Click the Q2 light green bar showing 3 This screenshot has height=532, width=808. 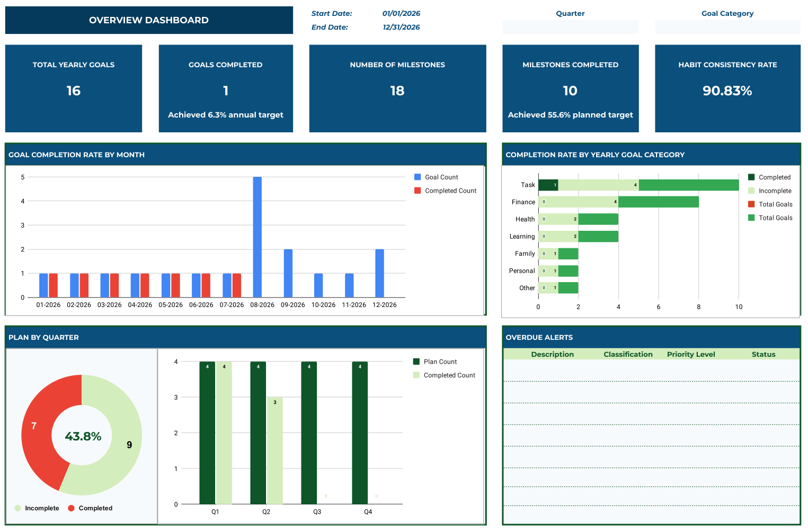[274, 450]
